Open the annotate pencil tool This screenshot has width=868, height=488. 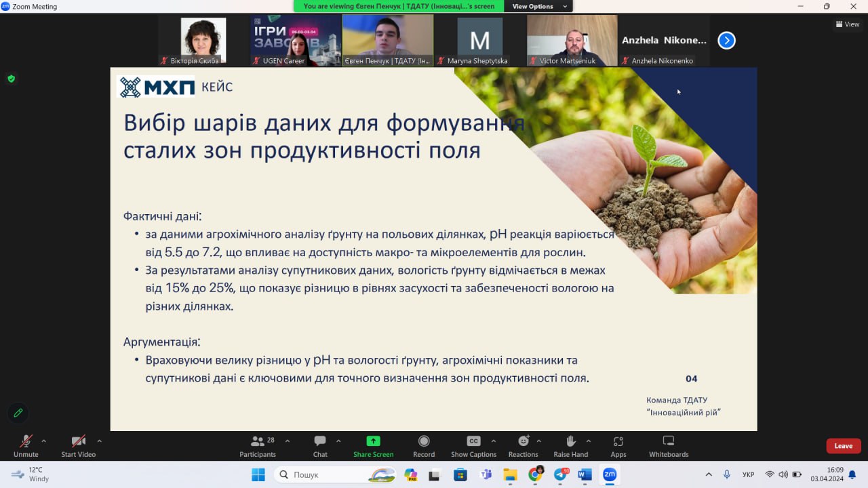[18, 413]
